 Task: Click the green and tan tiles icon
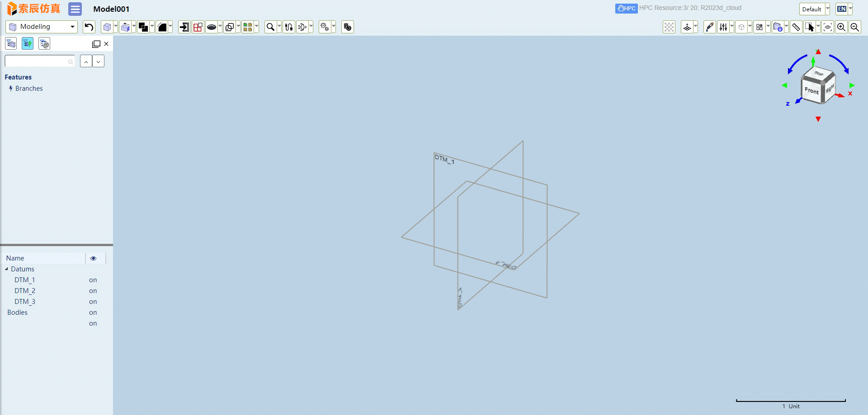(247, 27)
